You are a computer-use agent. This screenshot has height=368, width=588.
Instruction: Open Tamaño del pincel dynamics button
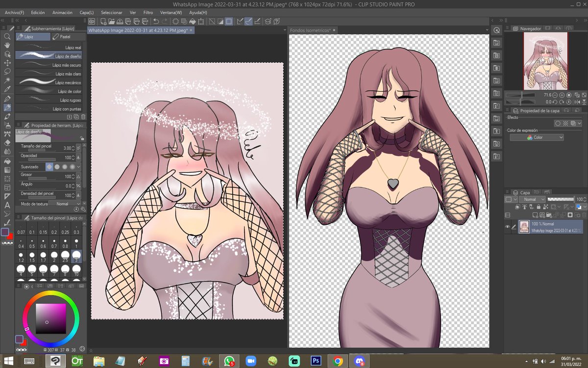click(x=79, y=148)
